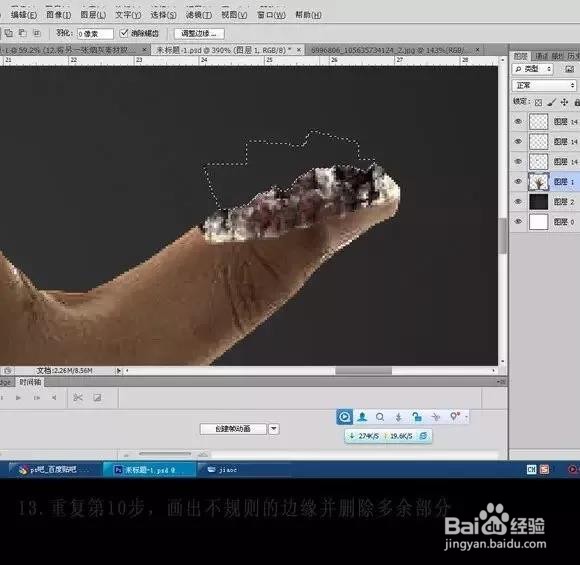Switch to the 143% jpg document tab
Viewport: 580px width, 565px height.
point(394,50)
